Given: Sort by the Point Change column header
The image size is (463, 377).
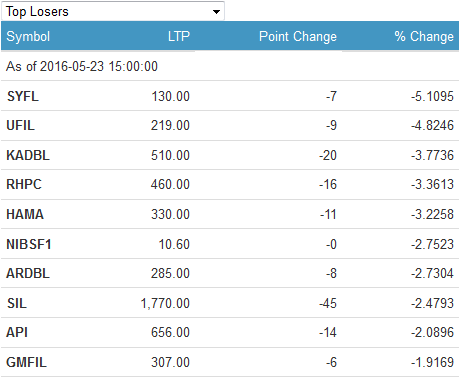Looking at the screenshot, I should pos(298,36).
